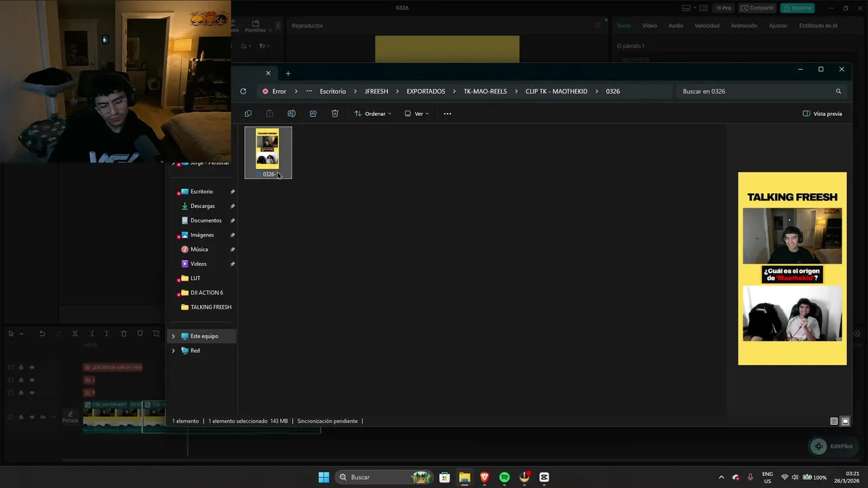Open the three-dots more options in Explorer toolbar

tap(448, 114)
